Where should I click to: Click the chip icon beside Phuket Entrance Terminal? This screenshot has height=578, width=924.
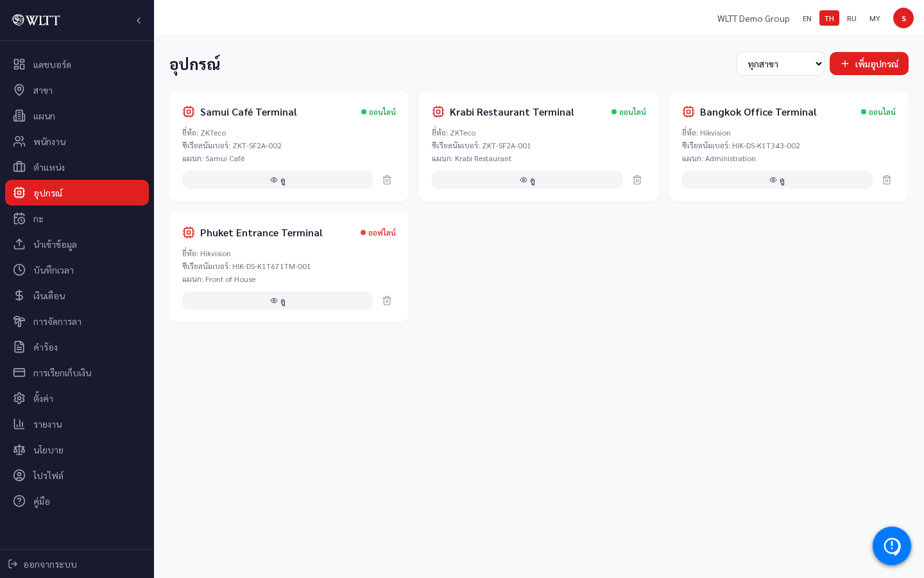pos(189,232)
